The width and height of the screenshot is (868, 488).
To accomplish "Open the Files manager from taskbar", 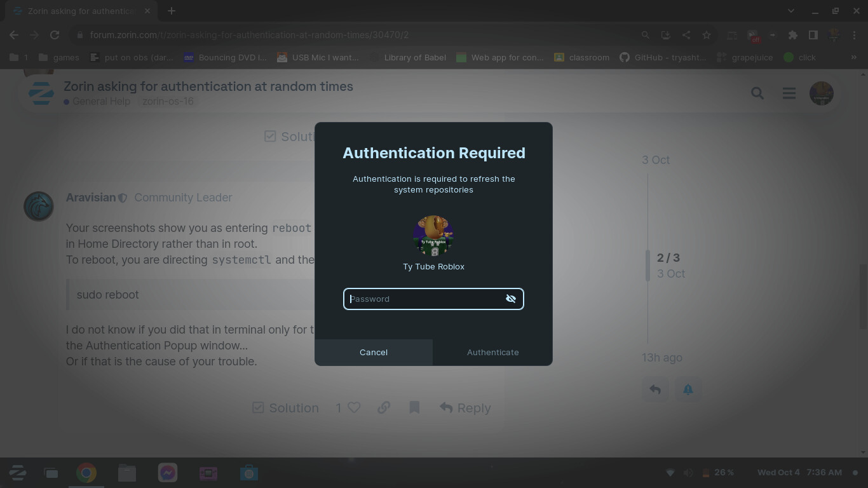I will pos(127,473).
